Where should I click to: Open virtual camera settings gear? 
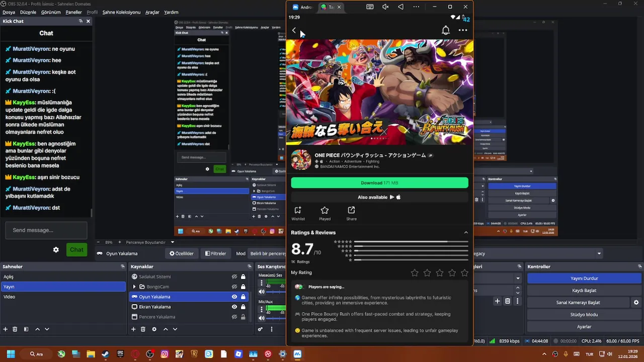[x=636, y=303]
